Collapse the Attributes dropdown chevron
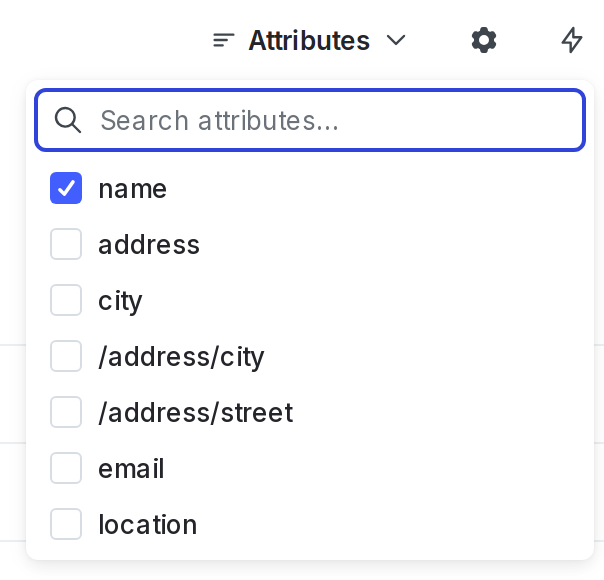 point(396,41)
